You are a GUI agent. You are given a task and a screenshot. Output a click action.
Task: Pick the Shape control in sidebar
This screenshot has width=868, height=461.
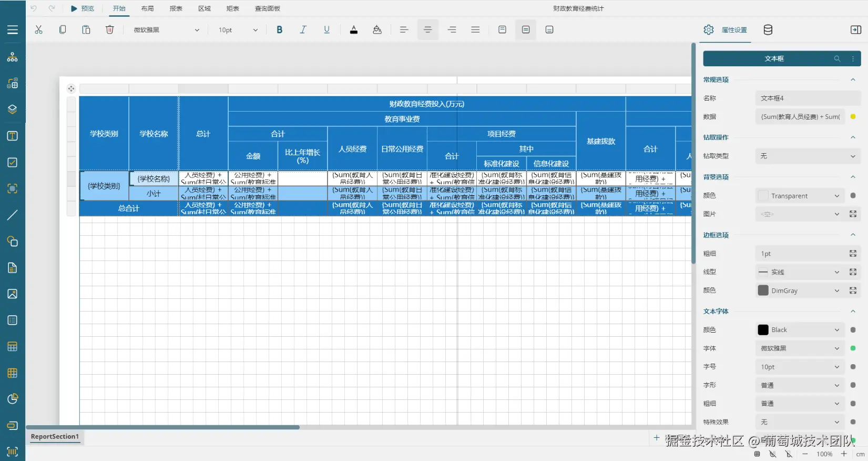tap(13, 242)
